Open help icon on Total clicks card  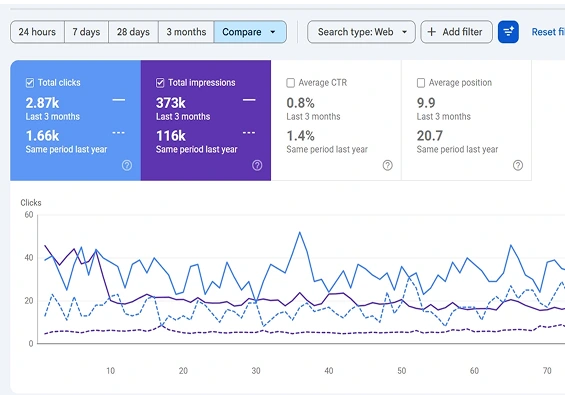(x=127, y=165)
